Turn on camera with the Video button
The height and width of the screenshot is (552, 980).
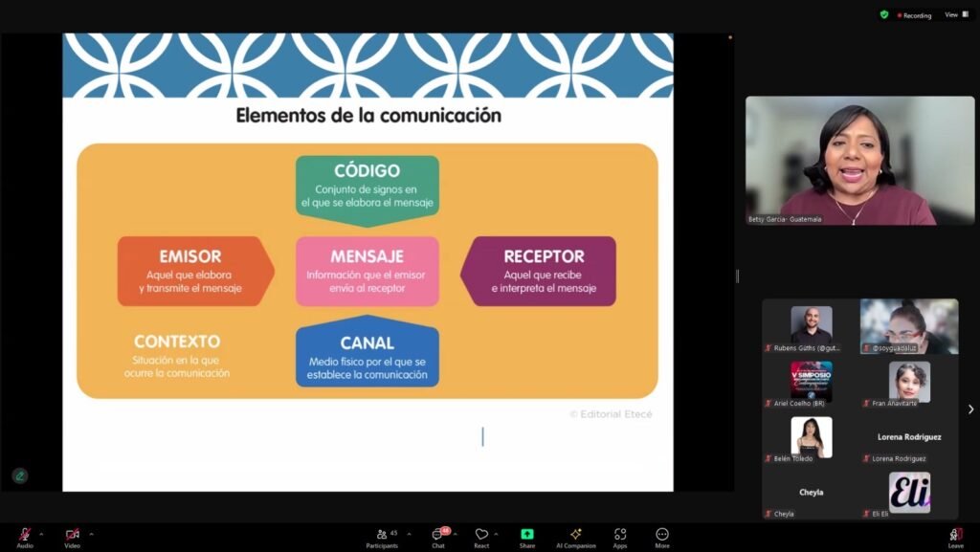click(73, 537)
